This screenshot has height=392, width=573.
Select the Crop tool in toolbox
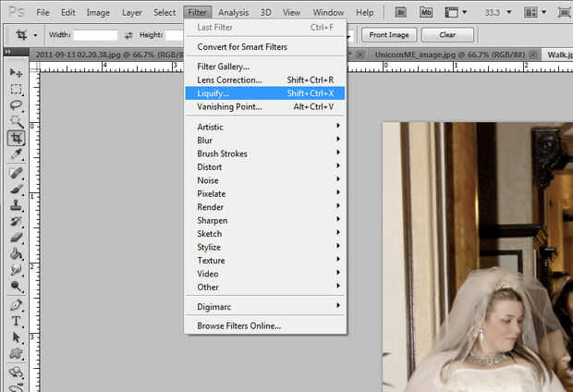(16, 138)
